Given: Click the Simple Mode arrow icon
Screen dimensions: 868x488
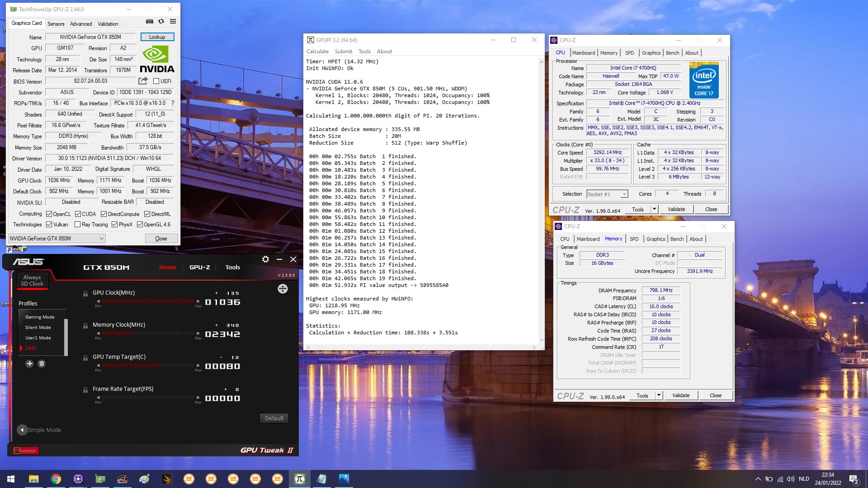Looking at the screenshot, I should [x=22, y=430].
